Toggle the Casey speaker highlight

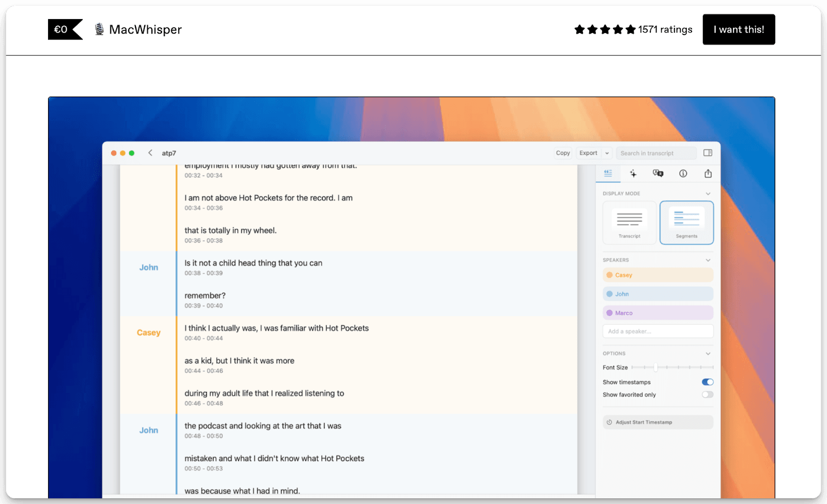(657, 275)
